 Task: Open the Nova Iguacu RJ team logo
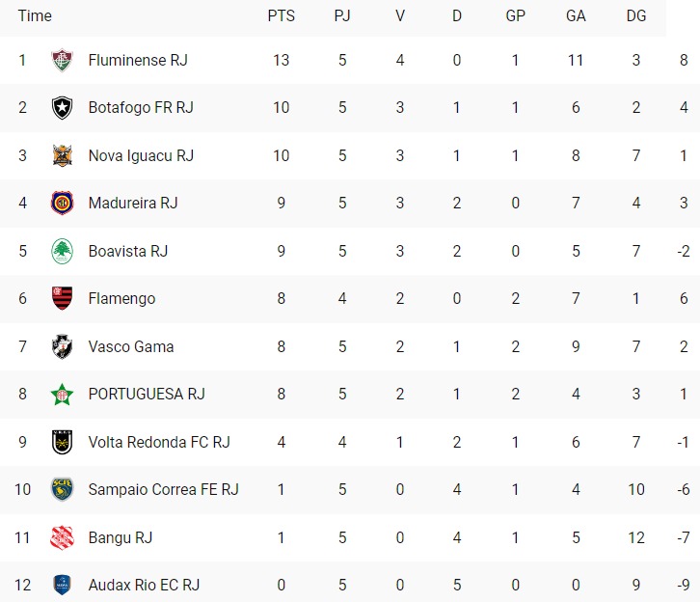[62, 155]
